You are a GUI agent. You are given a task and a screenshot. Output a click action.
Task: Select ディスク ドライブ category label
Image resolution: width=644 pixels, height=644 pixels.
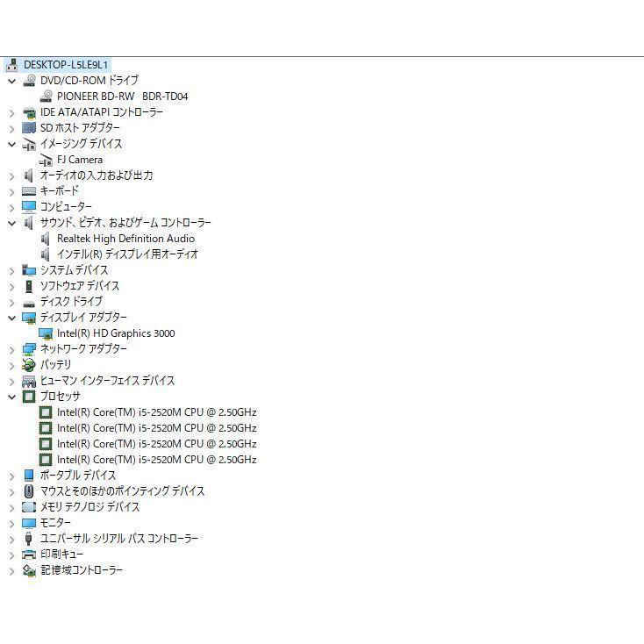(x=71, y=302)
